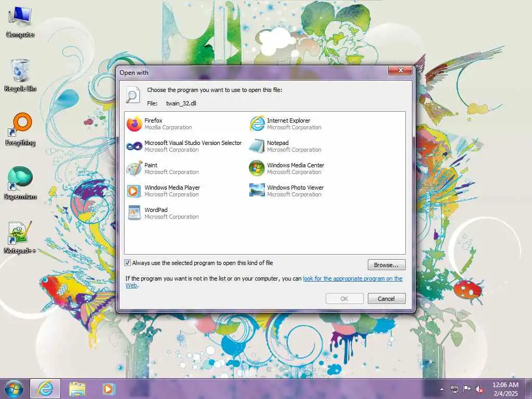532x399 pixels.
Task: Select the Windows Media Player list icon
Action: click(135, 191)
